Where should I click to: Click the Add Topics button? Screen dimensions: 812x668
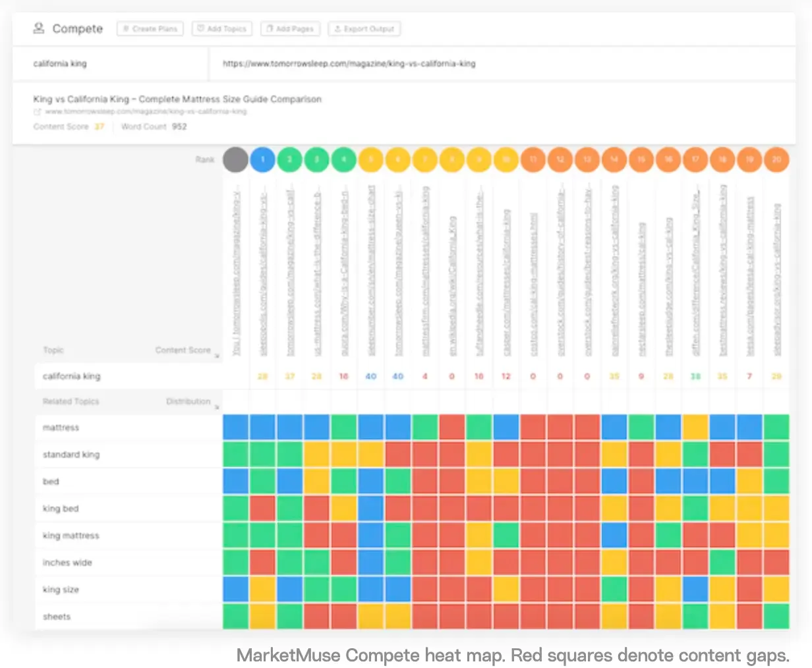[222, 29]
